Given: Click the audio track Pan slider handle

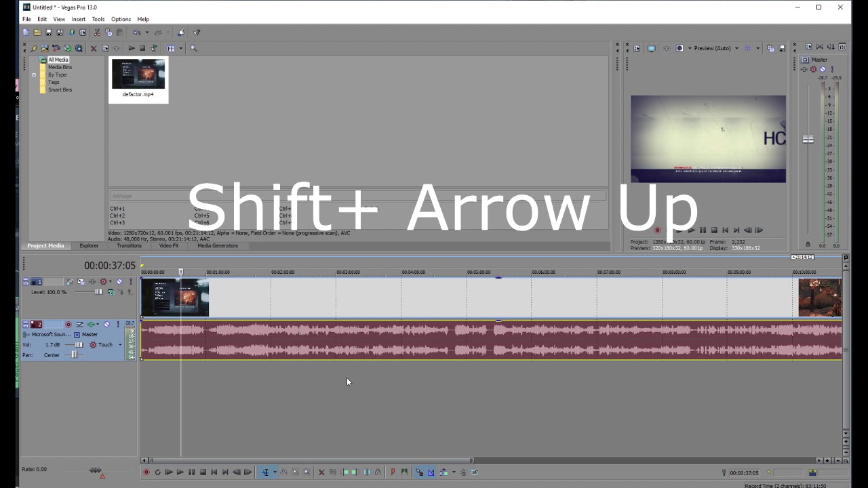Looking at the screenshot, I should tap(74, 355).
